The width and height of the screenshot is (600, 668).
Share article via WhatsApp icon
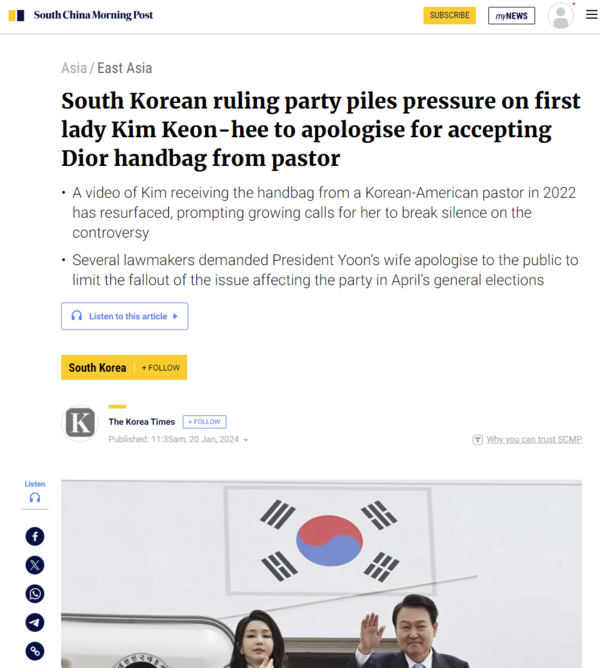[35, 594]
